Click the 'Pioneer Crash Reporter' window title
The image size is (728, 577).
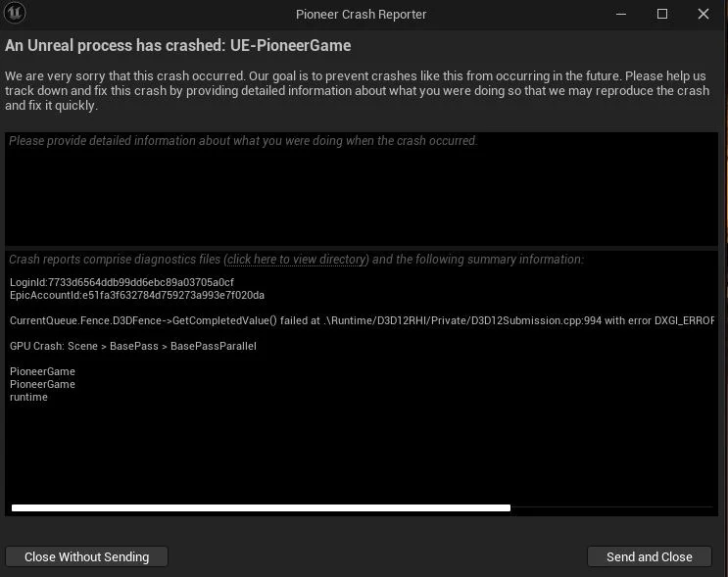361,14
